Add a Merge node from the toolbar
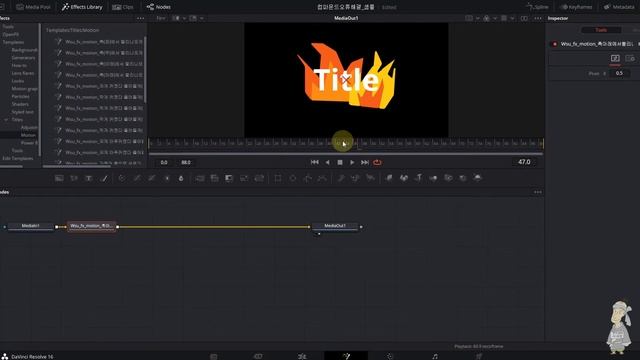The image size is (640, 360). click(200, 178)
